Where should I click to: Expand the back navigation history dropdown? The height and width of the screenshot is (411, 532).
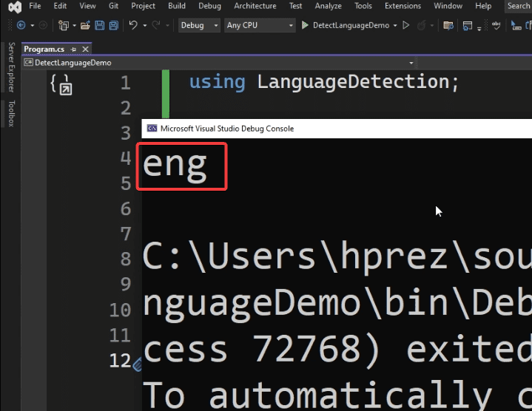tap(33, 25)
